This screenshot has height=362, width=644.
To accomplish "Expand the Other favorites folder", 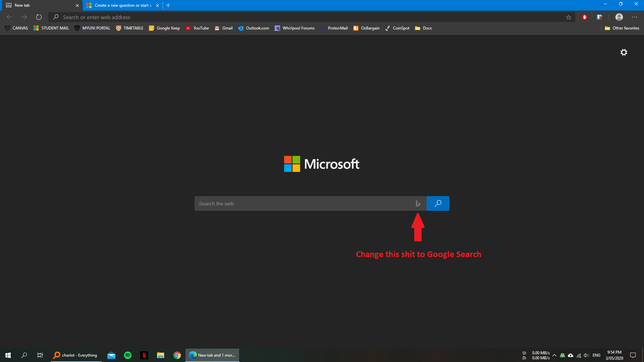I will coord(622,28).
